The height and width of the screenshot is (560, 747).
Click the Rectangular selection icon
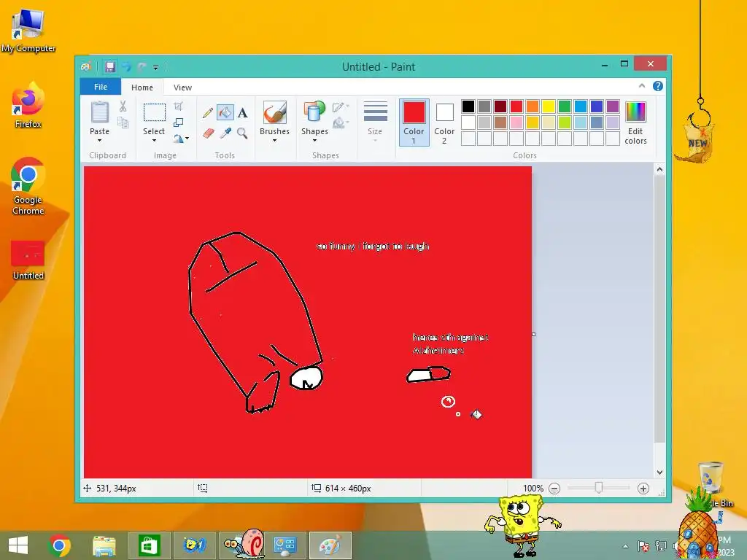[155, 113]
